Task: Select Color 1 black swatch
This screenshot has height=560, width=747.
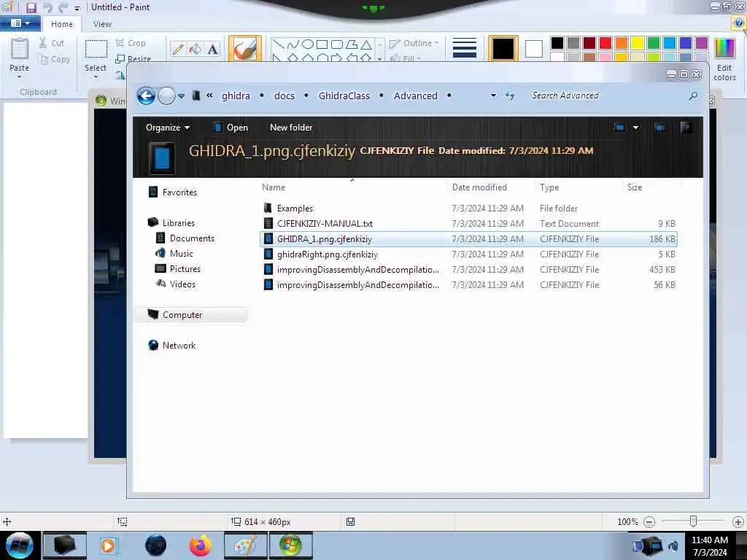Action: coord(503,48)
